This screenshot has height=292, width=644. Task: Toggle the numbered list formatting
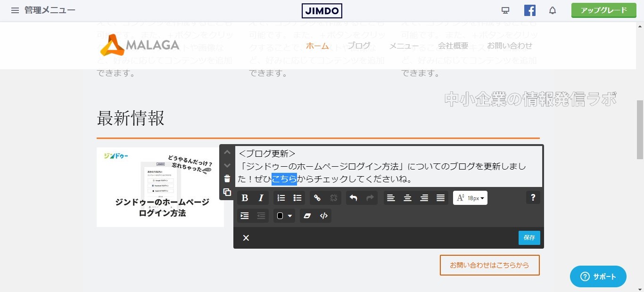[x=281, y=198]
